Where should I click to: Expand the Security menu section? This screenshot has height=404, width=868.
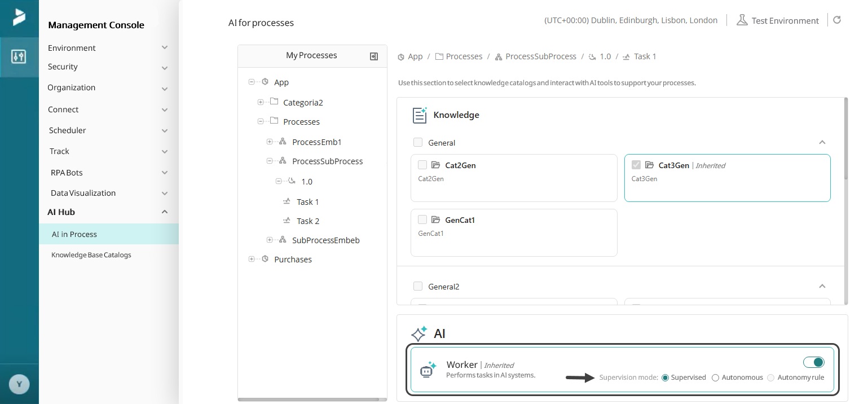(x=164, y=68)
